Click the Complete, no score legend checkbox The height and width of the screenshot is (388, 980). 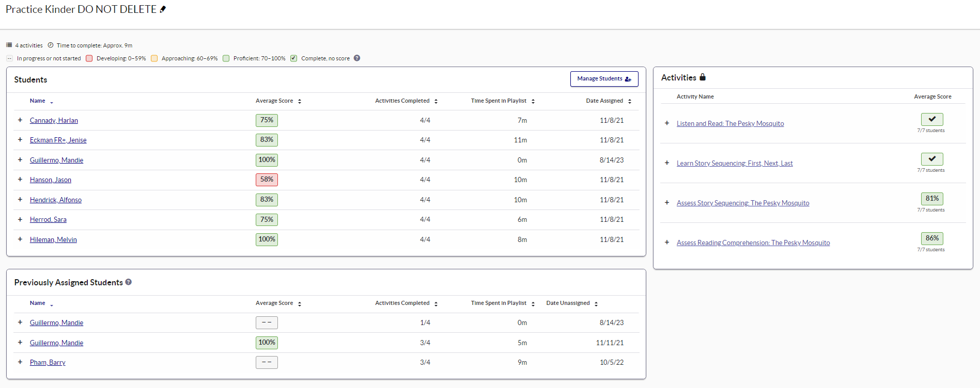coord(293,58)
